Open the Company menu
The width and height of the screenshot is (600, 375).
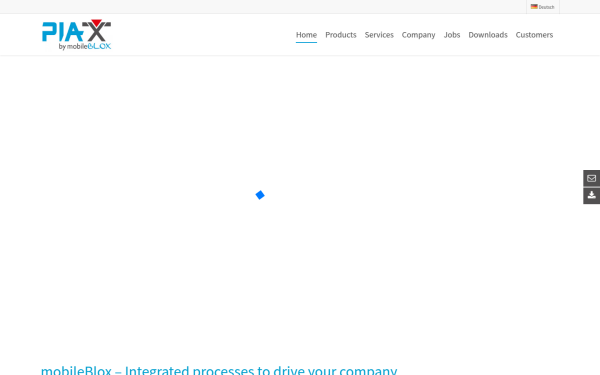point(418,35)
